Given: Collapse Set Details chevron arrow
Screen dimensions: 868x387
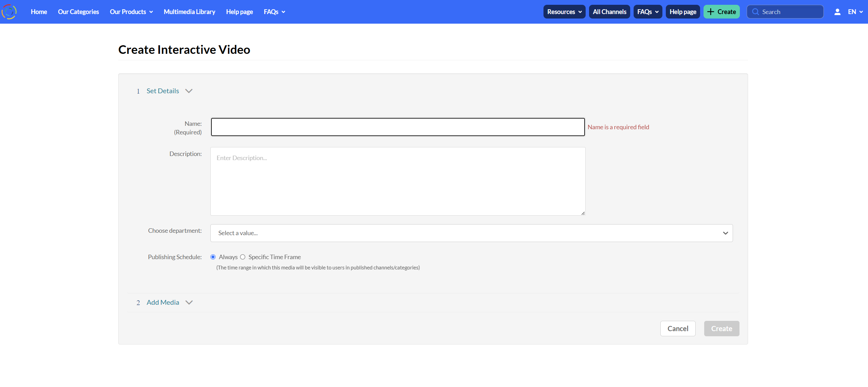Looking at the screenshot, I should tap(189, 91).
